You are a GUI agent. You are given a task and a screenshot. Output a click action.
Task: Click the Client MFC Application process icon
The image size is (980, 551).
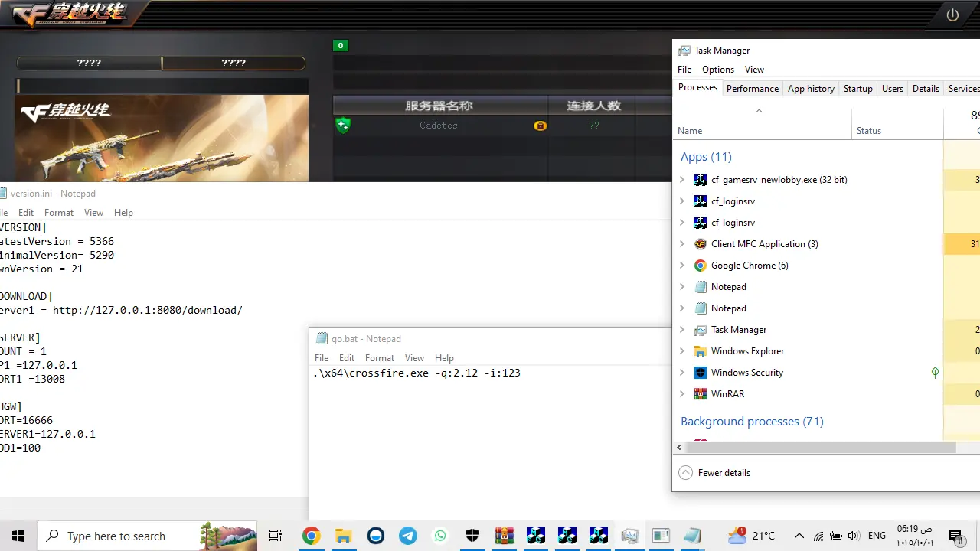[x=700, y=244]
